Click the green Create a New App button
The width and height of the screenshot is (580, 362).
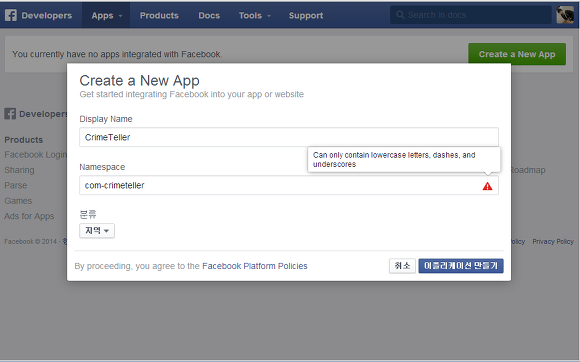pos(517,54)
